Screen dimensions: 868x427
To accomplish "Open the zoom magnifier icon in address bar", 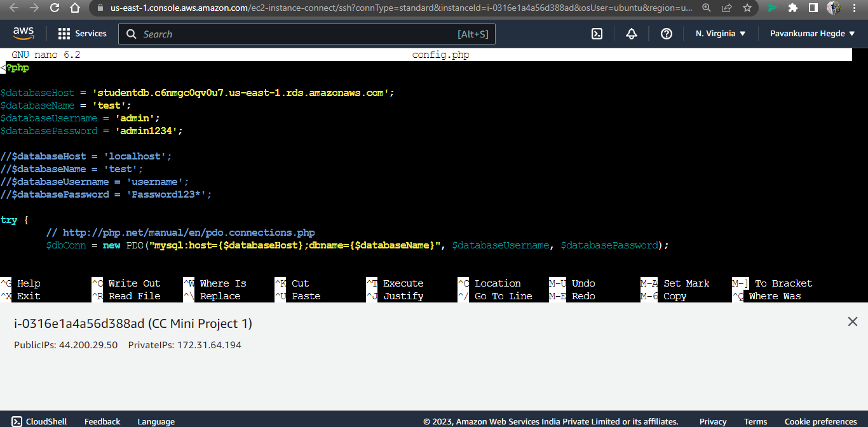I will point(707,8).
